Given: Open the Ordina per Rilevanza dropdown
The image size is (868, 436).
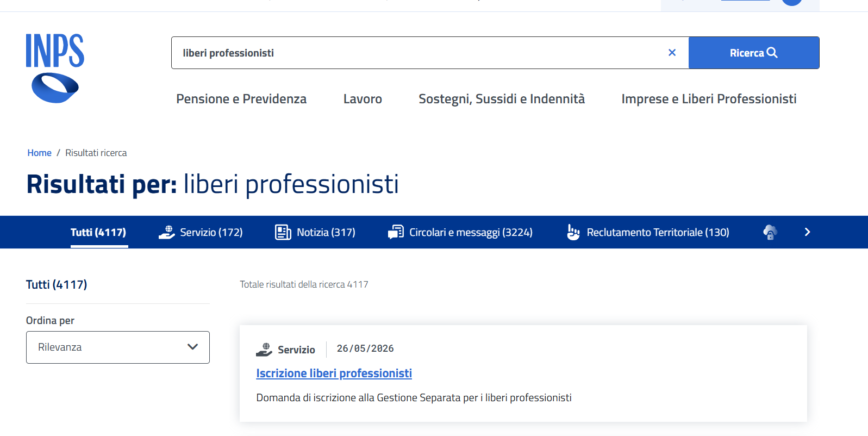Looking at the screenshot, I should 118,347.
